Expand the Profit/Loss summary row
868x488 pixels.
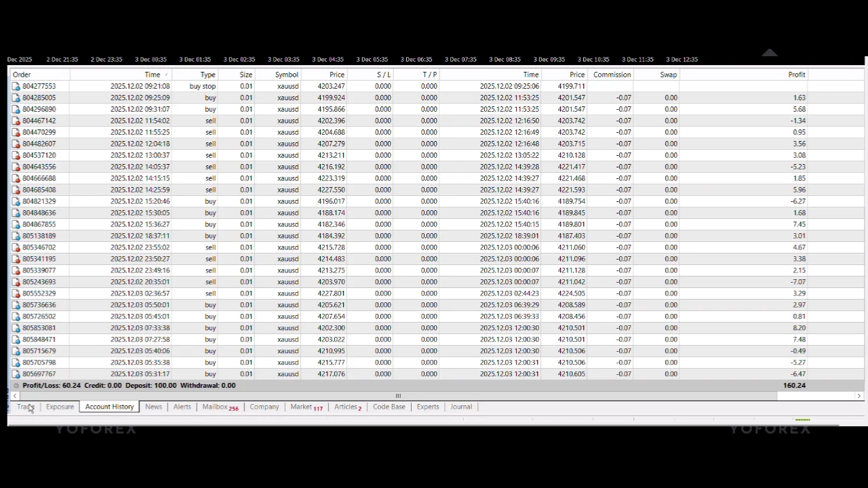coord(15,385)
